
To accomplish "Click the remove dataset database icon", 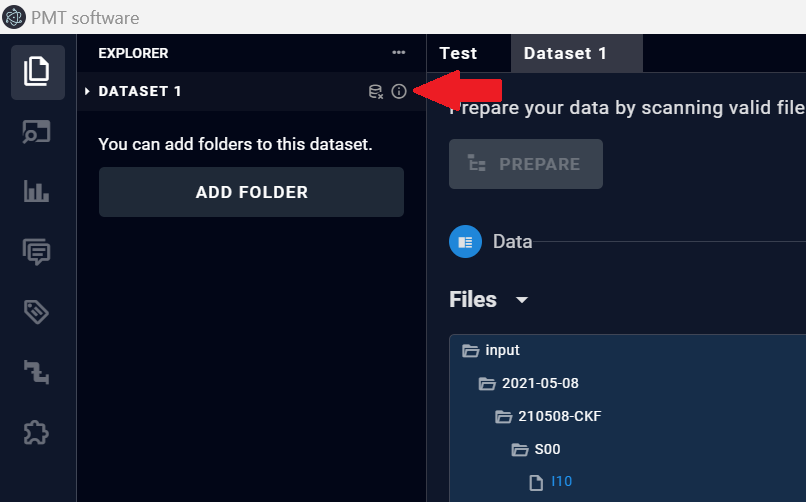I will [x=376, y=92].
